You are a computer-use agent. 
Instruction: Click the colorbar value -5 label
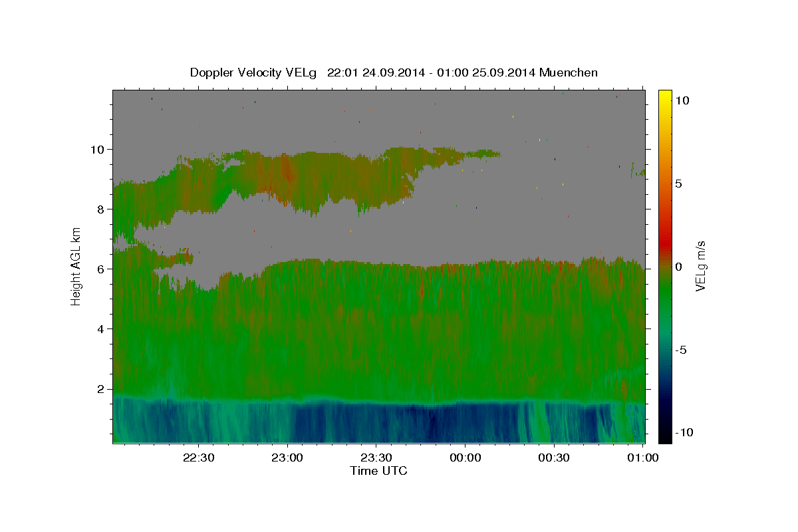pos(681,350)
